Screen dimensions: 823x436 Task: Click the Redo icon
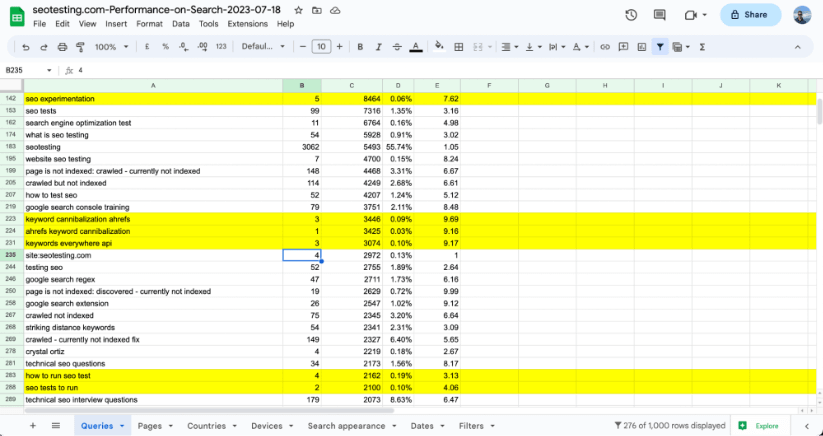[44, 47]
